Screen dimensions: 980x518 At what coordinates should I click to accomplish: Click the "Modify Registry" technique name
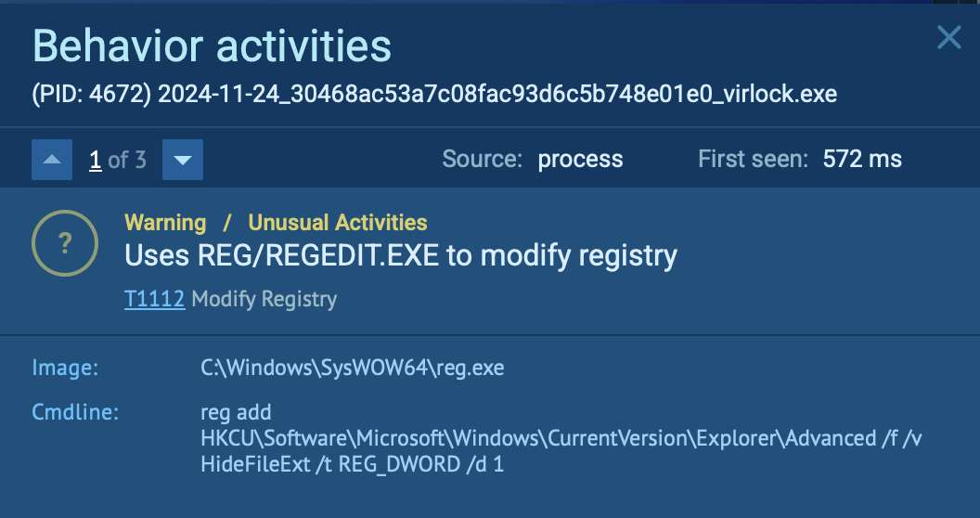(x=264, y=299)
